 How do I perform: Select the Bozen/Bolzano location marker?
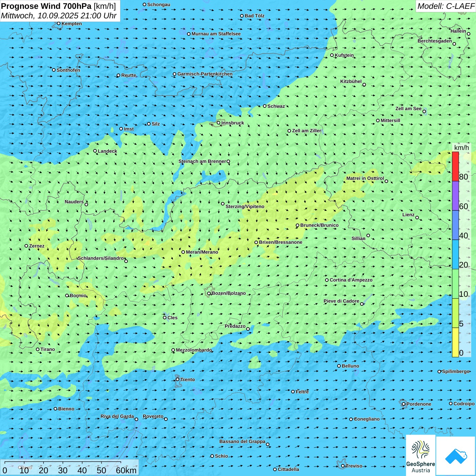coord(209,293)
